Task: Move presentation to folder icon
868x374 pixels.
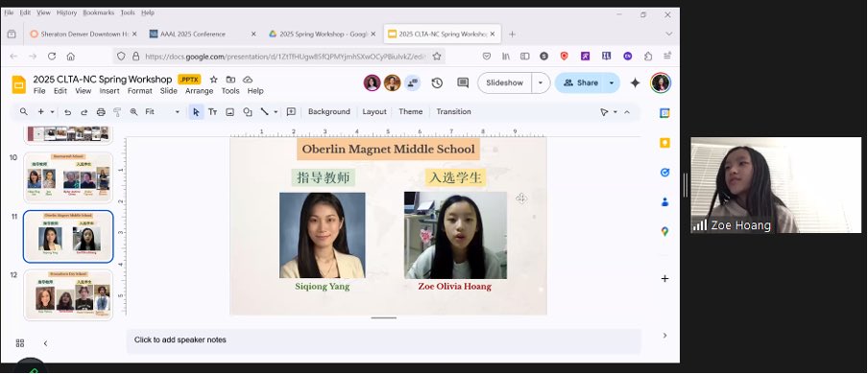Action: pos(230,80)
